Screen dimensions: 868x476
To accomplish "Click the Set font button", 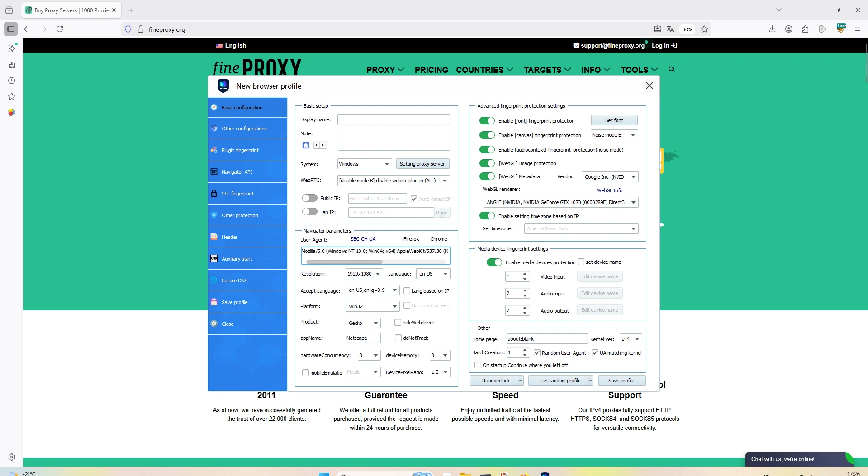I will coord(614,120).
